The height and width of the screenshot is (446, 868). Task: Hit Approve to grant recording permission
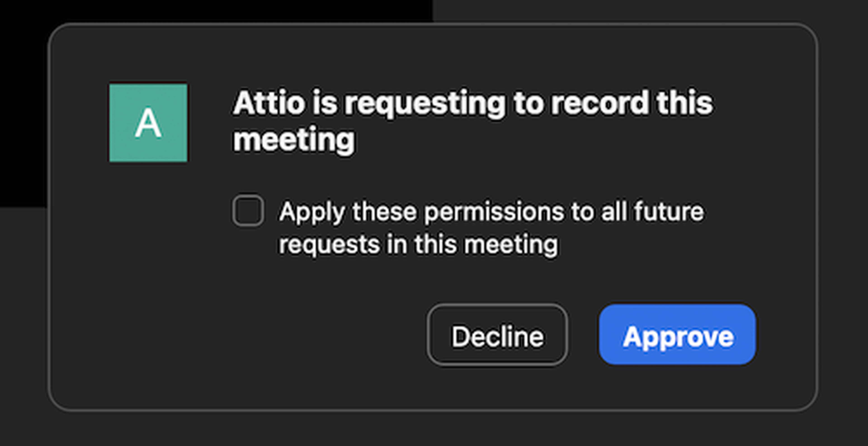677,335
